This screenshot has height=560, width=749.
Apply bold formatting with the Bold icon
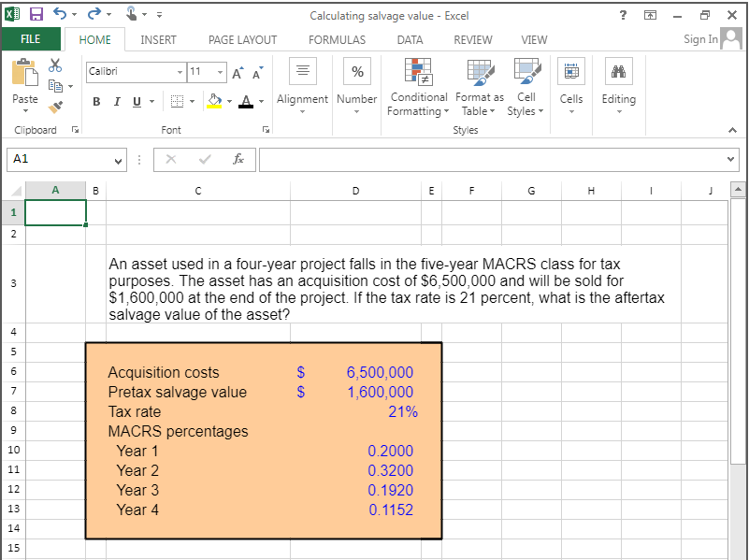(x=96, y=101)
